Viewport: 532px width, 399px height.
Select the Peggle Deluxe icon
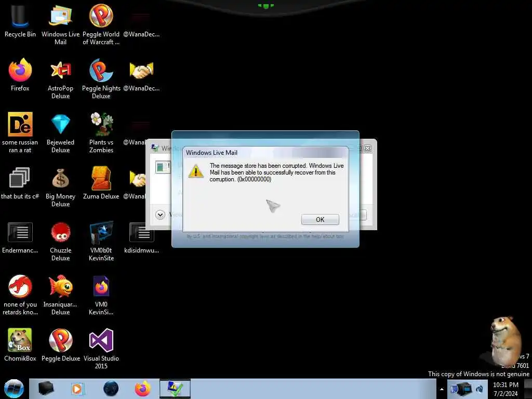(60, 345)
